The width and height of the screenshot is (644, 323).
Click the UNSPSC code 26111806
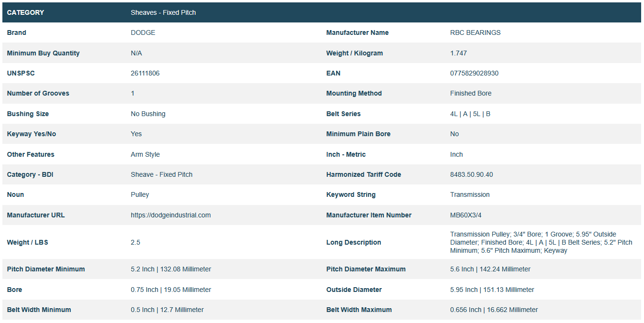[x=145, y=73]
